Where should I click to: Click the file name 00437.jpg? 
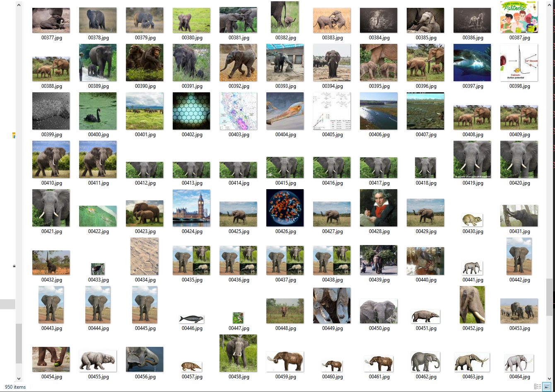(x=286, y=280)
